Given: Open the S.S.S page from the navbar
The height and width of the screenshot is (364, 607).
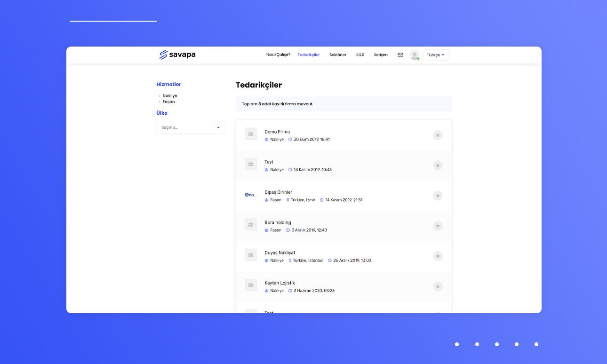Looking at the screenshot, I should [360, 55].
